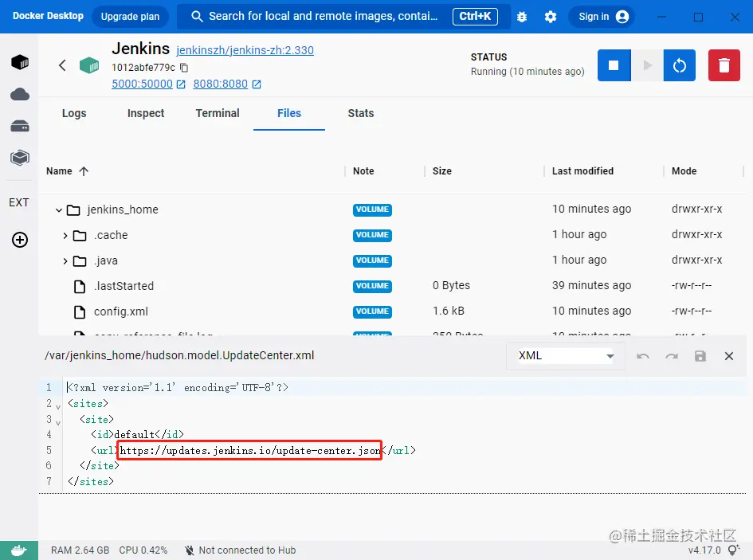Screen dimensions: 753x560
Task: Open the XML language dropdown
Action: pos(566,356)
